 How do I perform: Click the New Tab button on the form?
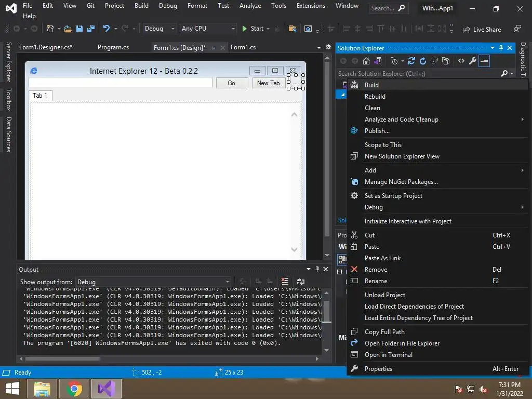tap(269, 83)
